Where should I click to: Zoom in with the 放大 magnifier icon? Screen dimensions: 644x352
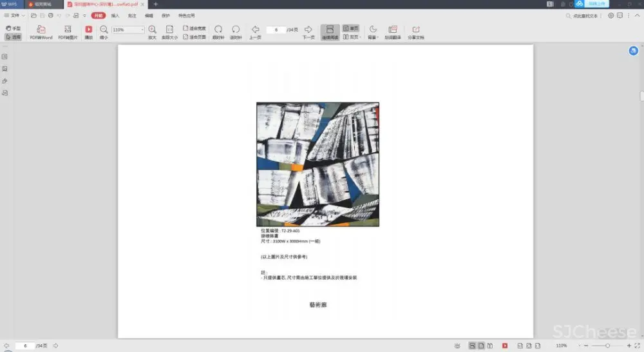tap(152, 30)
